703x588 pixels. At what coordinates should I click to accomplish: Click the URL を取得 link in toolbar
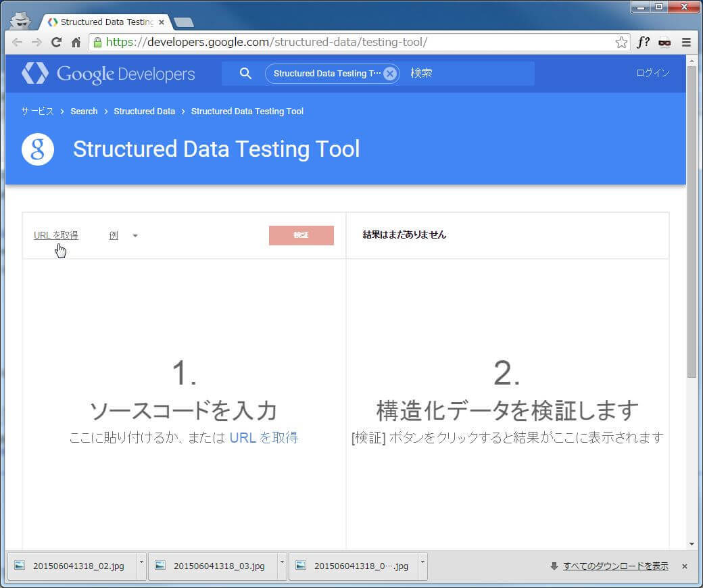pyautogui.click(x=56, y=236)
